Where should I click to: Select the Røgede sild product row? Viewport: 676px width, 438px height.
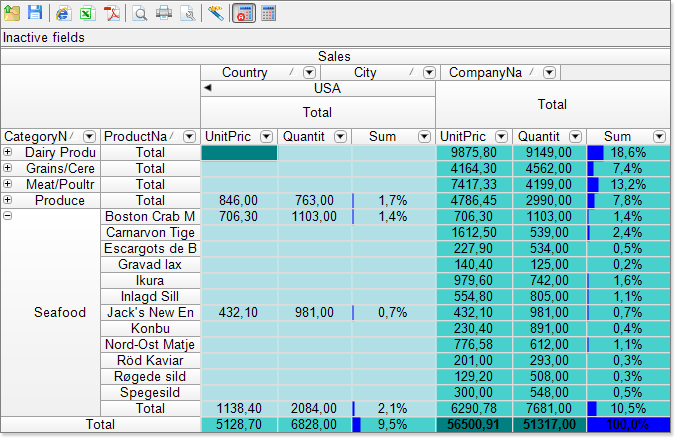coord(150,376)
